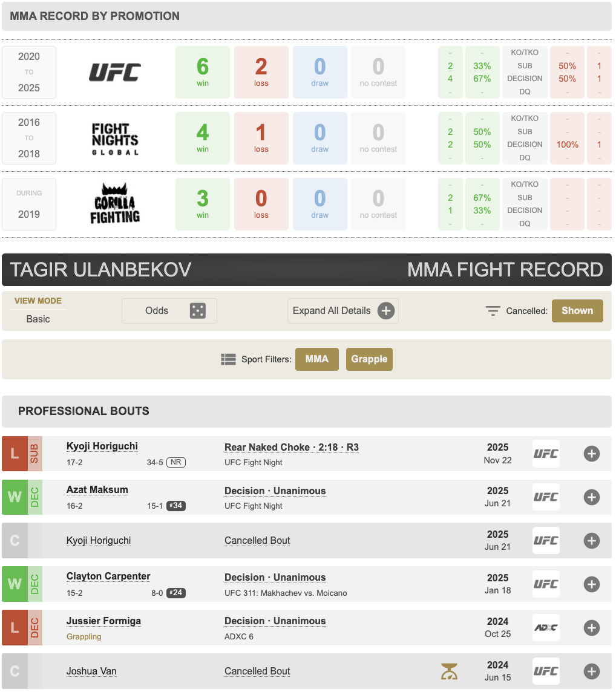
Task: Click the weigh-in scale icon on Joshua Van row
Action: tap(449, 671)
